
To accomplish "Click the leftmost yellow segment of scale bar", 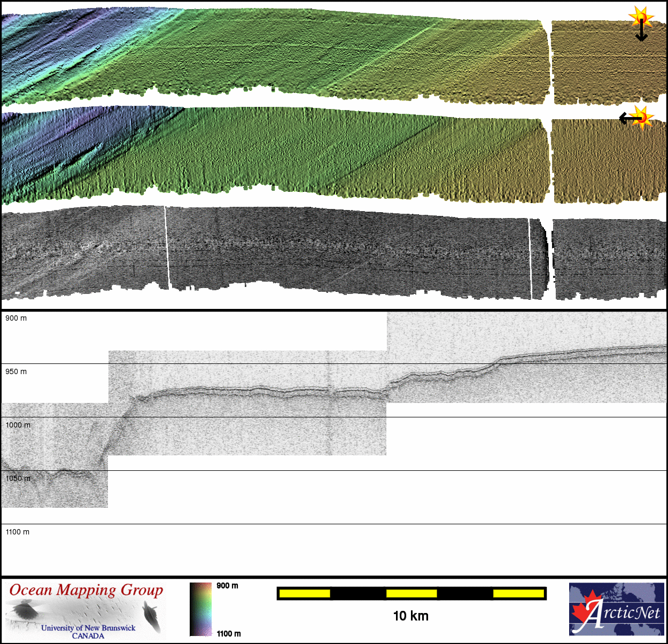I will tap(305, 593).
